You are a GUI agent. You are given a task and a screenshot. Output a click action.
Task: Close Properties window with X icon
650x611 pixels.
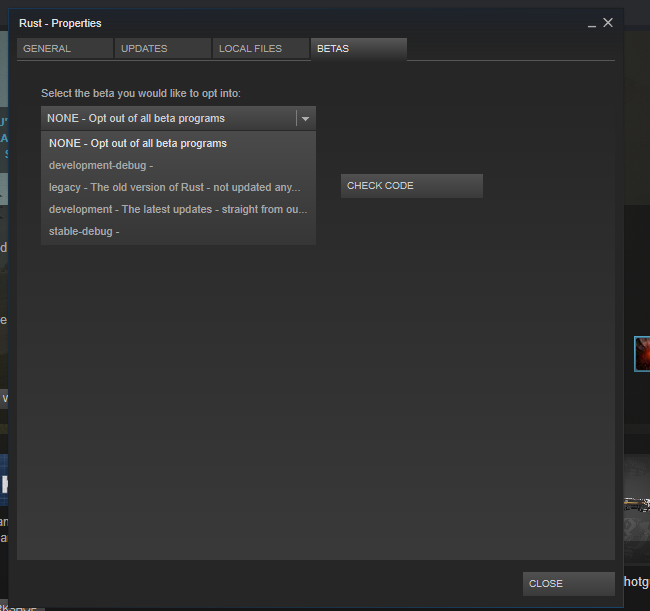608,23
